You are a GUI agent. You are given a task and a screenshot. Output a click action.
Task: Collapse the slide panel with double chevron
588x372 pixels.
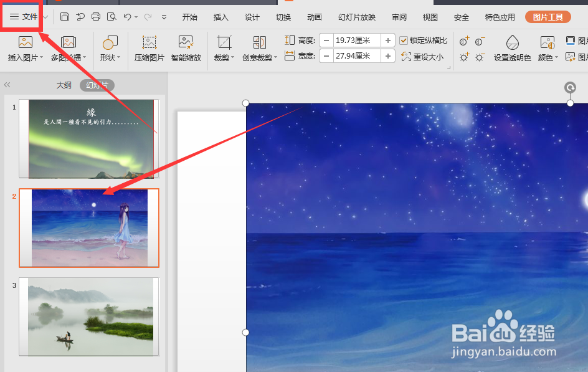click(x=7, y=85)
